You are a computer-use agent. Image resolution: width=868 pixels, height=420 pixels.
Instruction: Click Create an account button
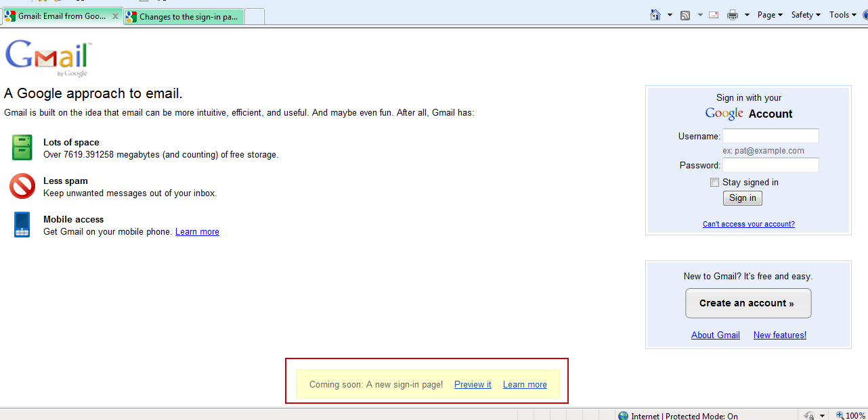point(748,303)
